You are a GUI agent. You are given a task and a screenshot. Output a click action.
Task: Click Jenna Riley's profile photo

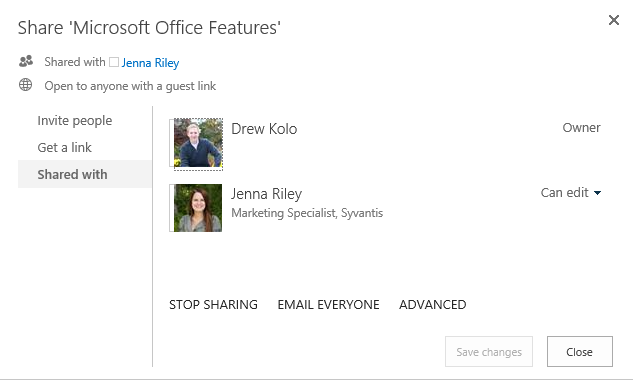[198, 208]
